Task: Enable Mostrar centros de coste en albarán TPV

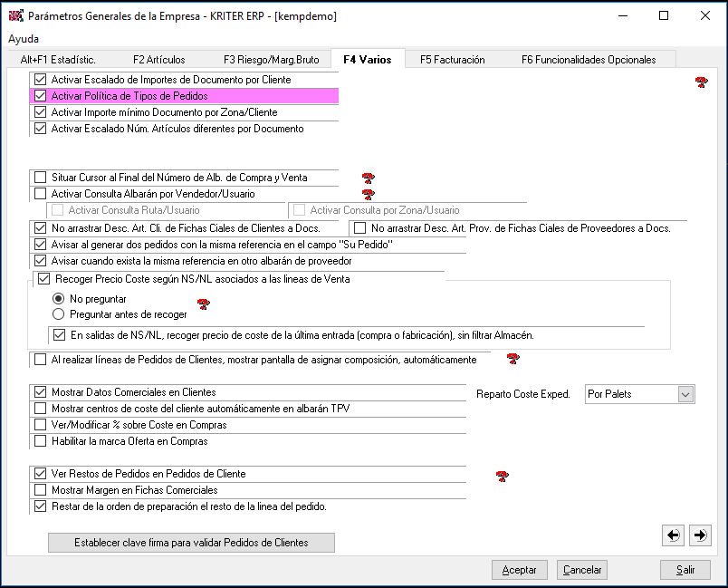Action: coord(41,409)
